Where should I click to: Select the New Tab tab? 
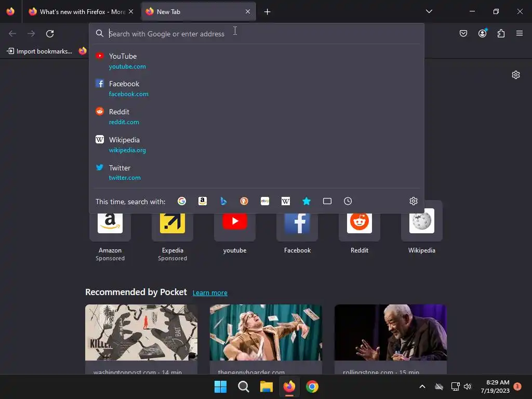(x=198, y=12)
